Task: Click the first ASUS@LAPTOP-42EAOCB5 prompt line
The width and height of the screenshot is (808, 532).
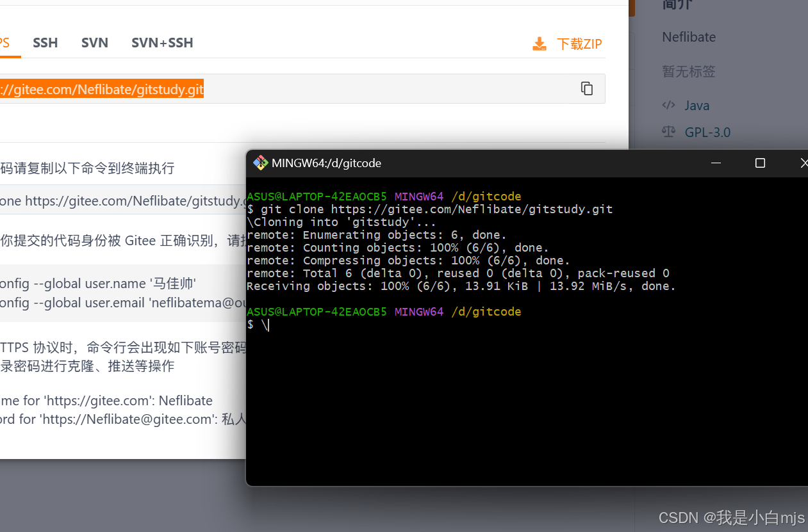Action: (384, 197)
